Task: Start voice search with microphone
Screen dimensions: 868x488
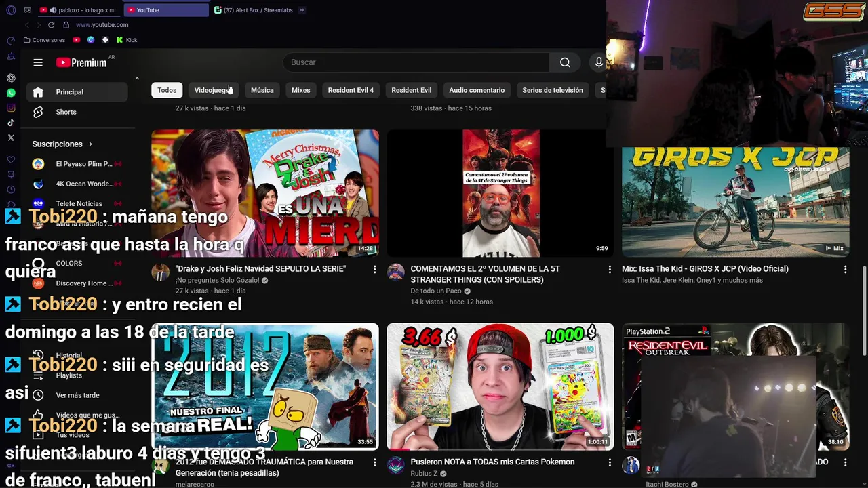Action: coord(598,62)
